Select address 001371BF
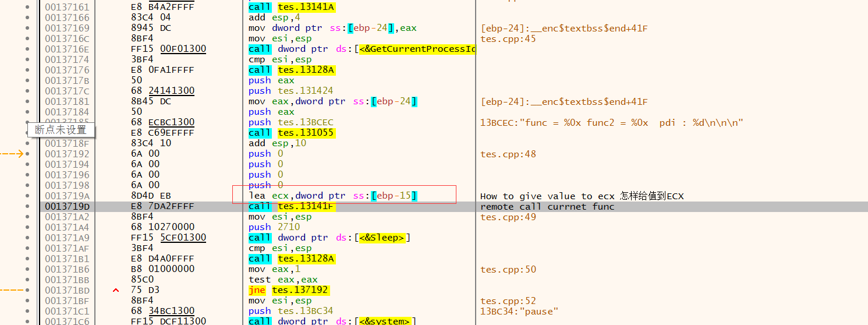 tap(67, 301)
